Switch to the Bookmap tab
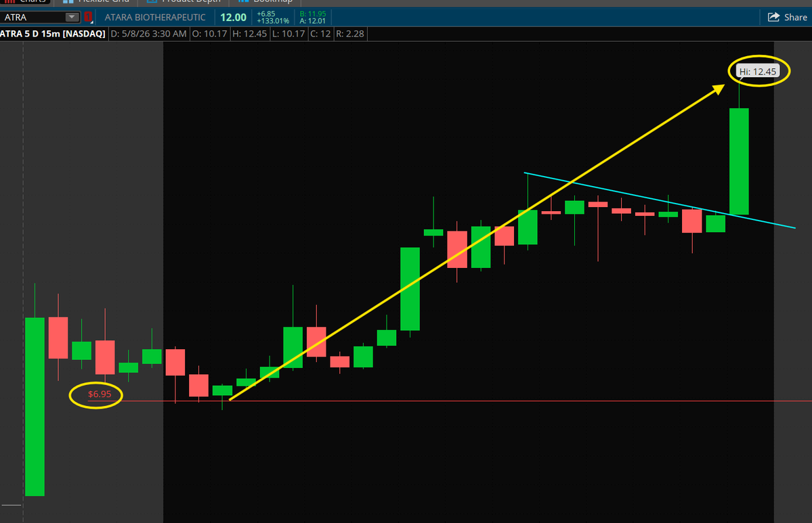The width and height of the screenshot is (812, 523). pyautogui.click(x=265, y=1)
